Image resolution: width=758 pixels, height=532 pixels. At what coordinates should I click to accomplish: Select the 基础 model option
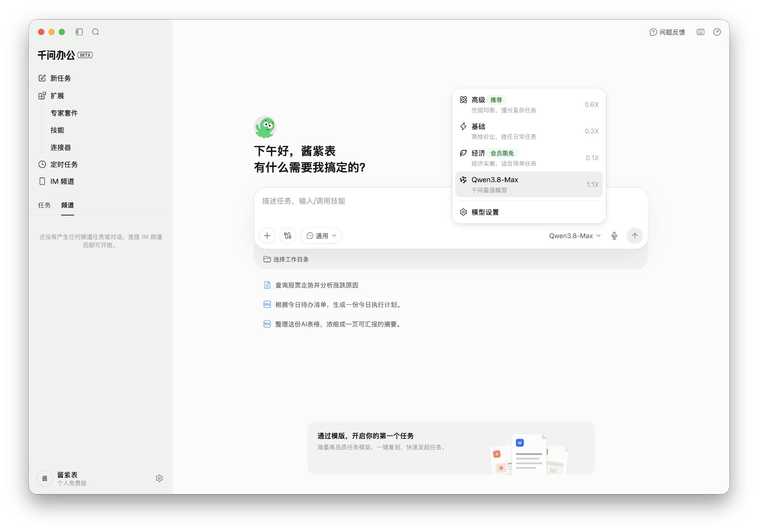coord(529,131)
